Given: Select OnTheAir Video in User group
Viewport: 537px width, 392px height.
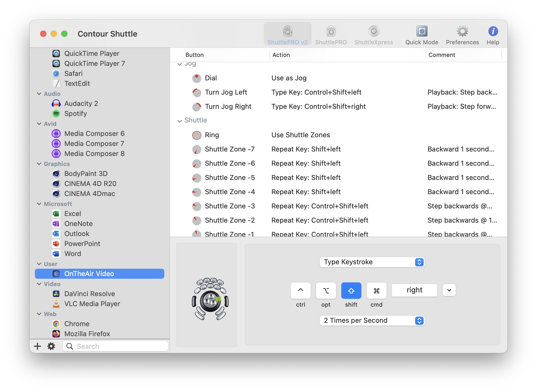Looking at the screenshot, I should tap(99, 274).
